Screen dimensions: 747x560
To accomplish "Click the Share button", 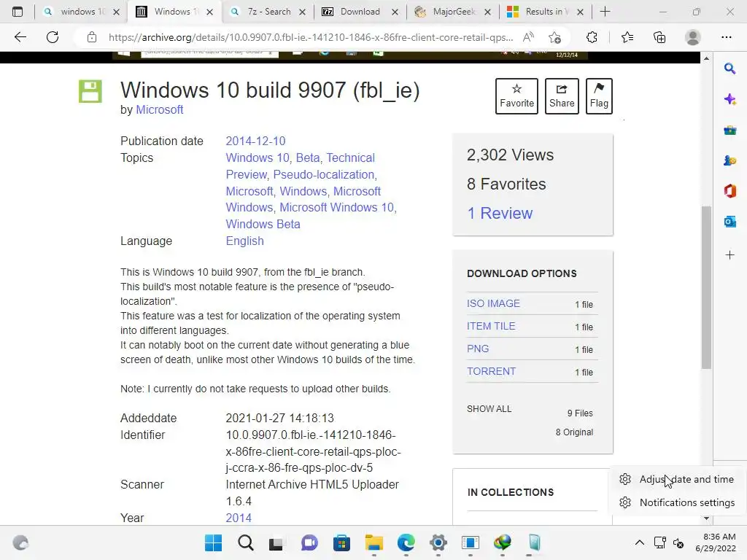I will [562, 96].
